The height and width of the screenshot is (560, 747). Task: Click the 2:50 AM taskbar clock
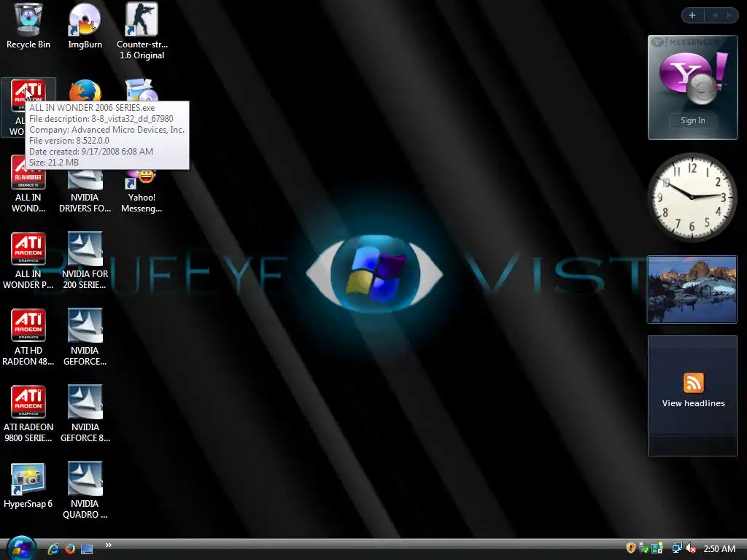pos(719,549)
